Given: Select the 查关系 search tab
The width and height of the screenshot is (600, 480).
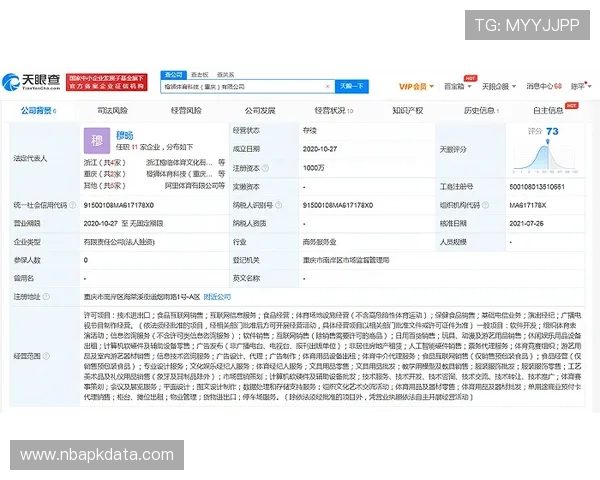Looking at the screenshot, I should coord(225,75).
